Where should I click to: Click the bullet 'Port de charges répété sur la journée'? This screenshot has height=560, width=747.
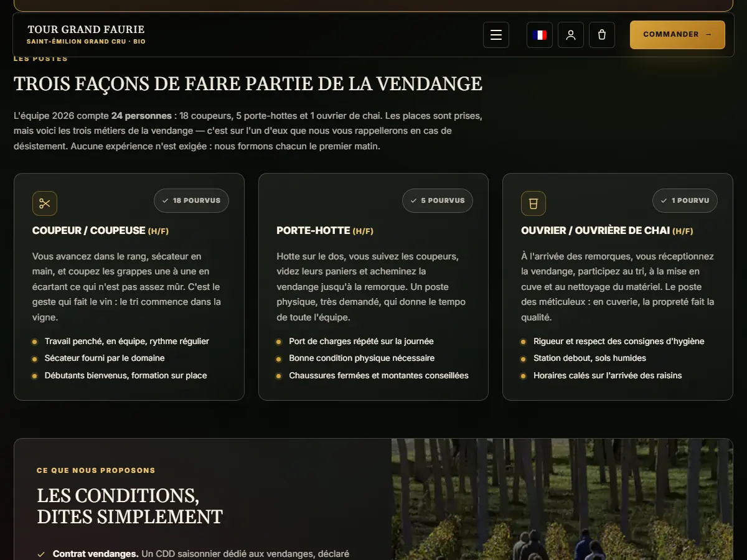click(361, 342)
